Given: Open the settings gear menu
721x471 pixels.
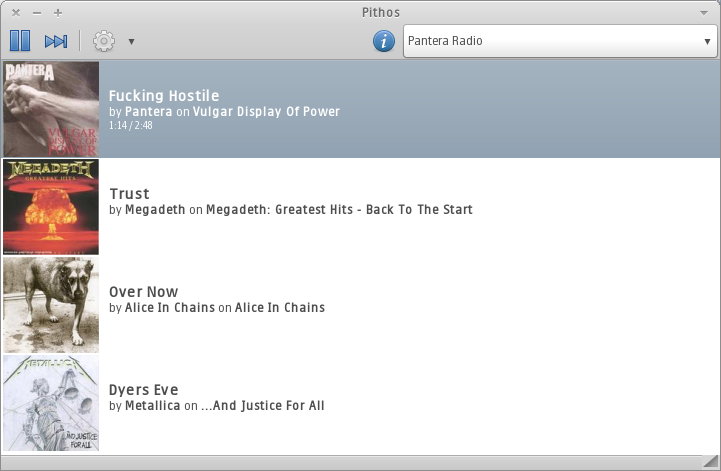Looking at the screenshot, I should [104, 41].
